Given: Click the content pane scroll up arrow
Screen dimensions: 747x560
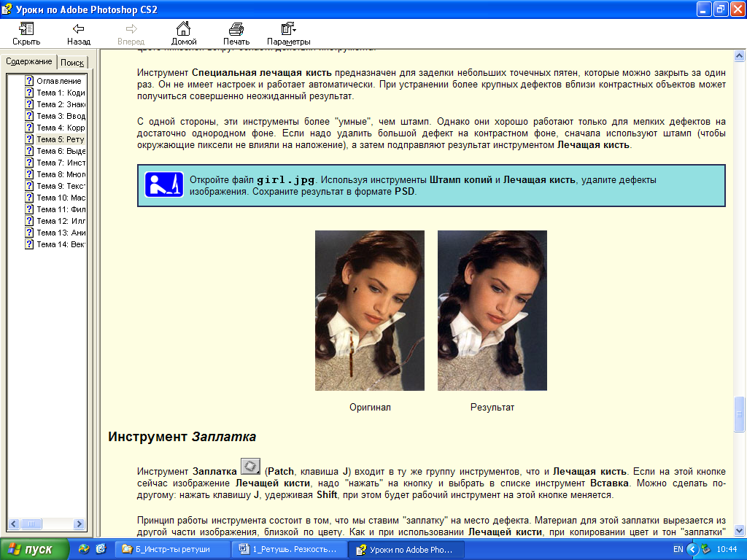Looking at the screenshot, I should (x=740, y=55).
